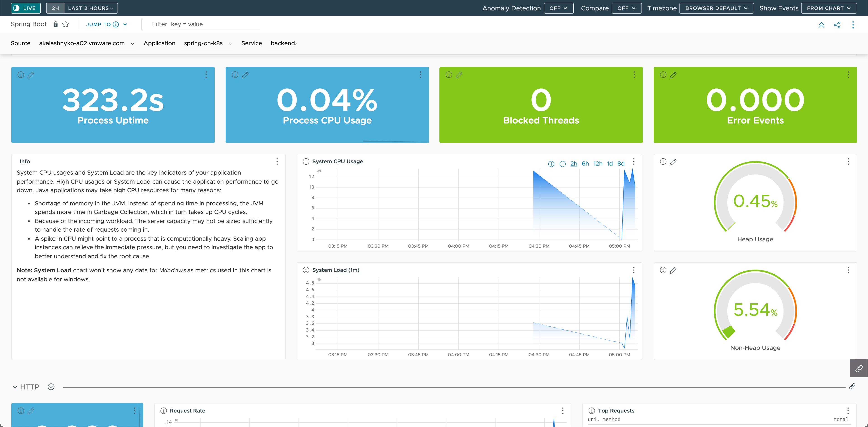868x427 pixels.
Task: Collapse the HTTP section chevron
Action: 15,387
